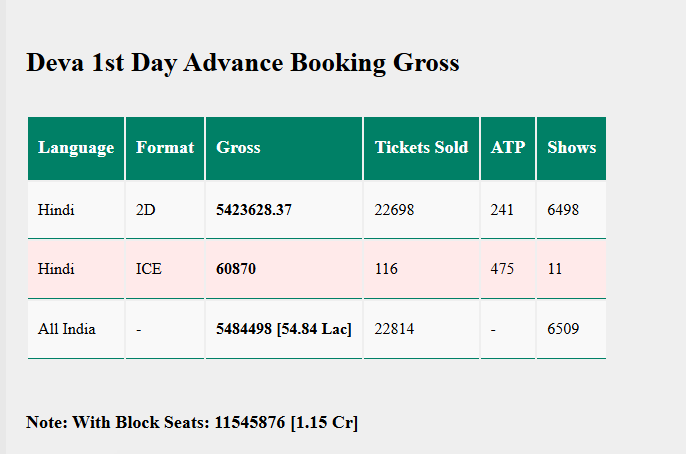
Task: Click the shows count 6498
Action: (563, 210)
